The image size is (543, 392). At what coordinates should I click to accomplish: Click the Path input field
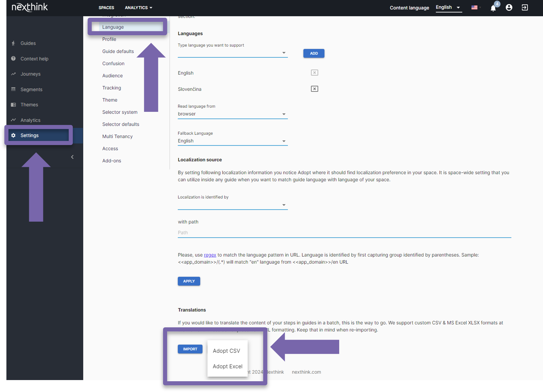click(x=344, y=232)
